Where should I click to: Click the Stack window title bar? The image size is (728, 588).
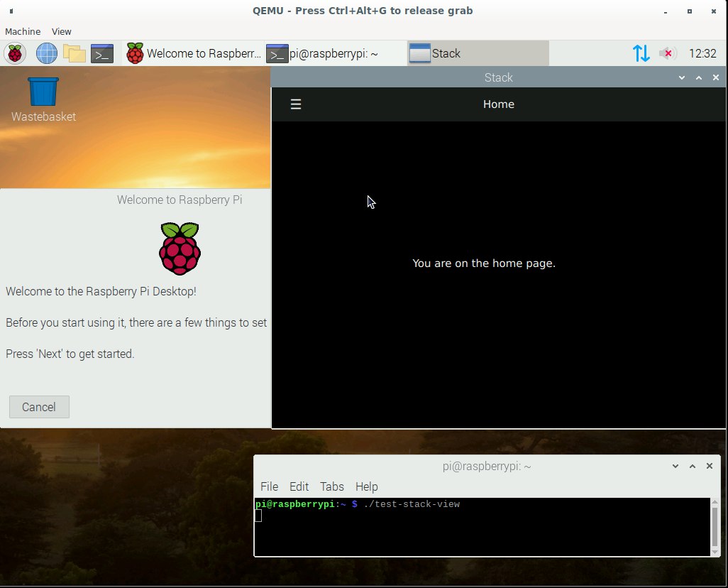pos(499,77)
